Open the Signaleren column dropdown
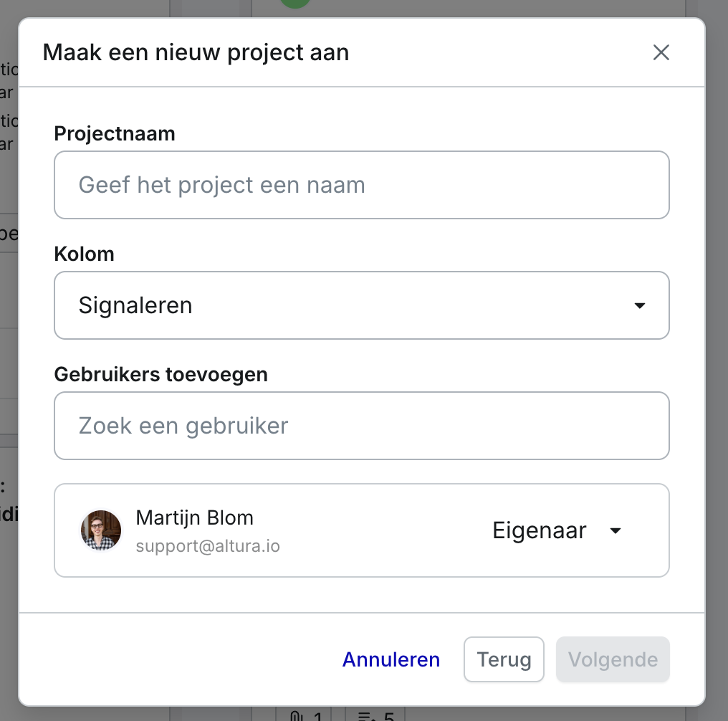Image resolution: width=728 pixels, height=721 pixels. [361, 305]
